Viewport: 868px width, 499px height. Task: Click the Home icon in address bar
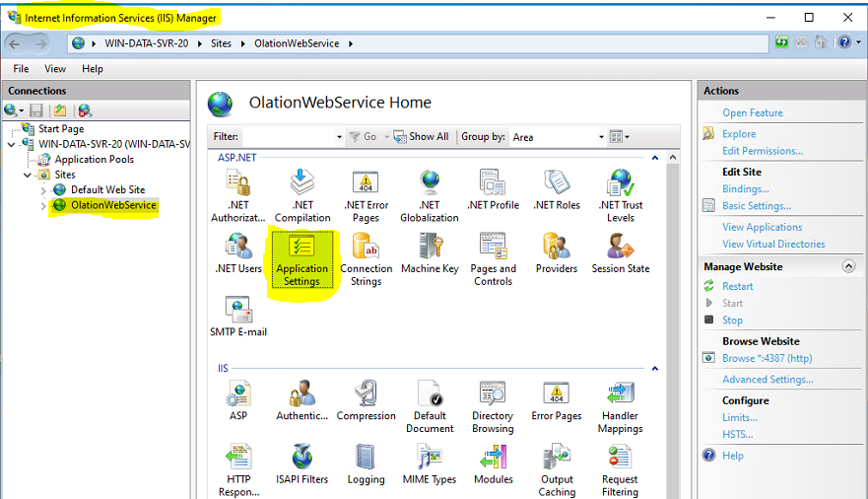pos(821,42)
